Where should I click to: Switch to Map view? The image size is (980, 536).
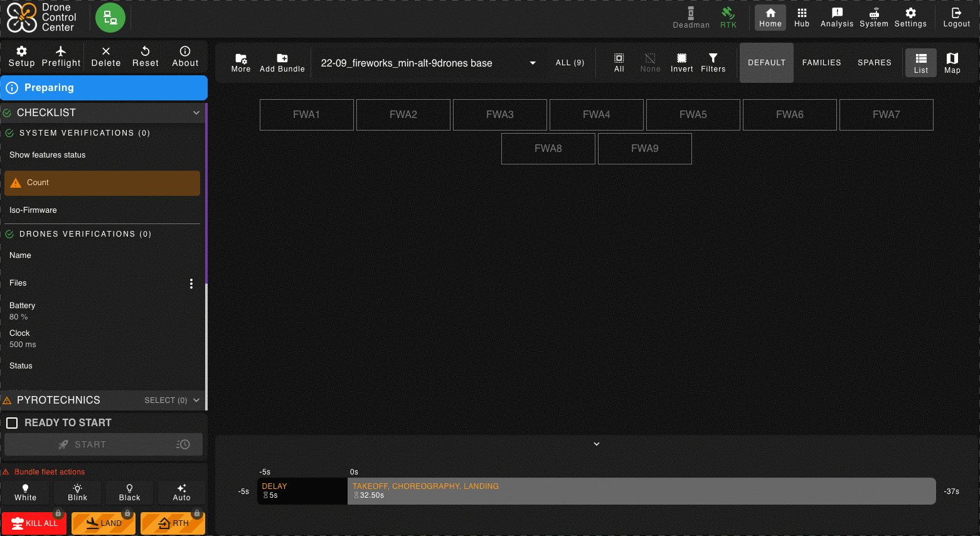pyautogui.click(x=952, y=63)
